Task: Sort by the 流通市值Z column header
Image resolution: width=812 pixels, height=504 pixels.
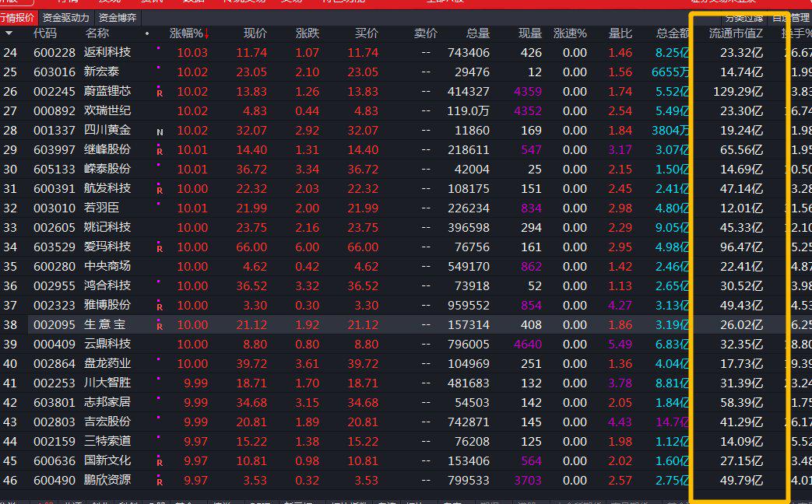Action: click(x=736, y=33)
